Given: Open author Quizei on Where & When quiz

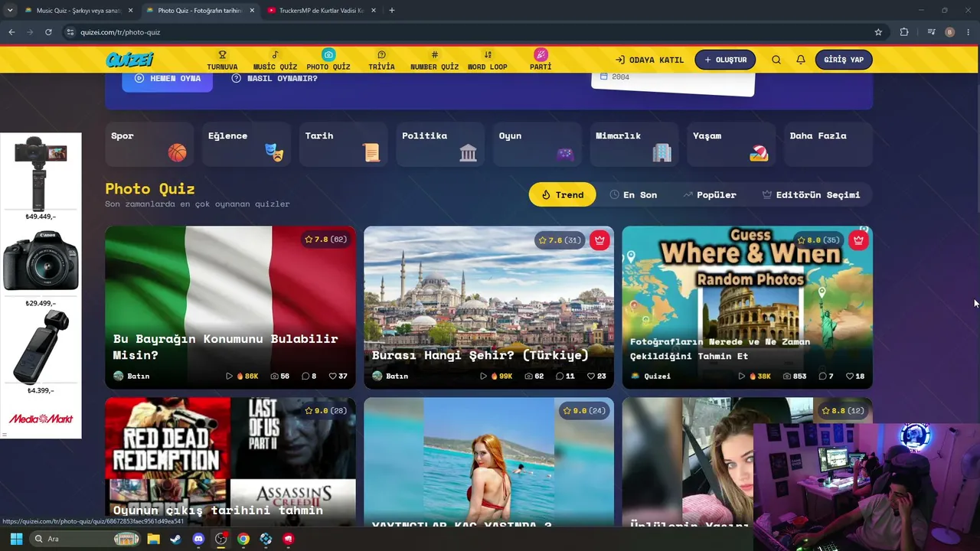Looking at the screenshot, I should click(651, 376).
